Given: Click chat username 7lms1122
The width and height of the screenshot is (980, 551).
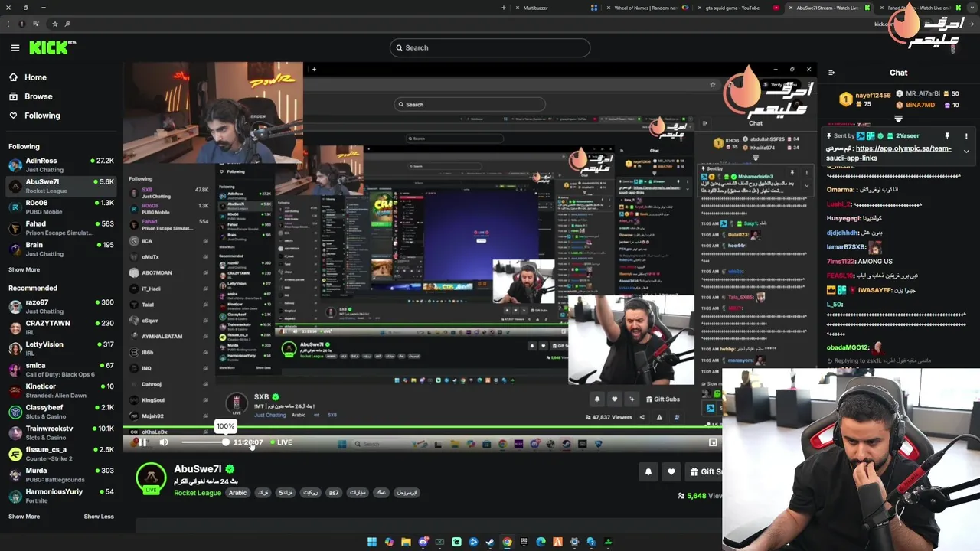Looking at the screenshot, I should click(841, 262).
